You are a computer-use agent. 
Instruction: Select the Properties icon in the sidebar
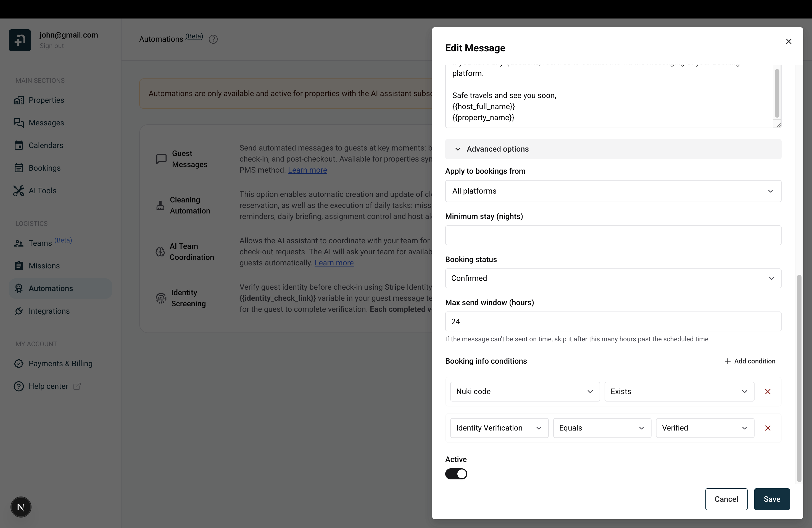pyautogui.click(x=19, y=100)
